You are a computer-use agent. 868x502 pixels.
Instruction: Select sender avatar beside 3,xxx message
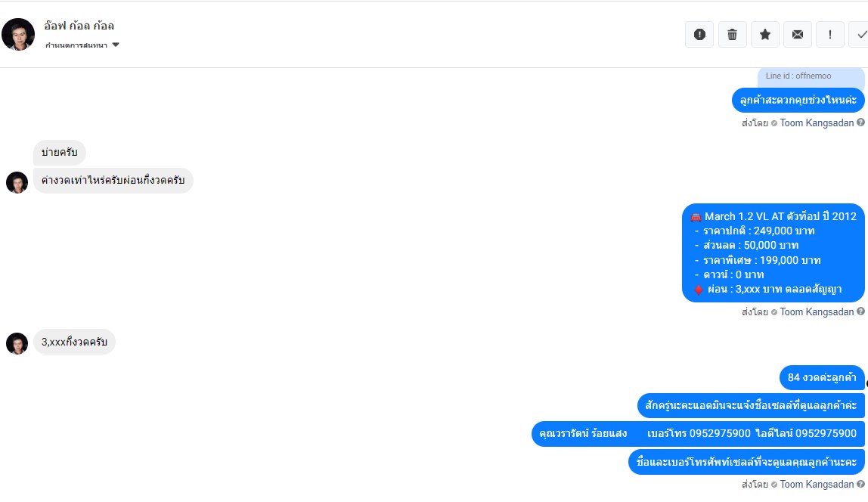17,343
